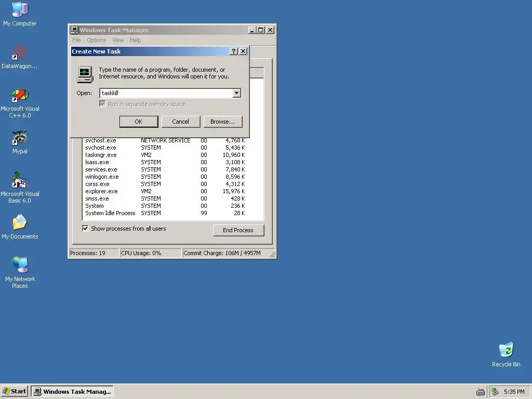The height and width of the screenshot is (399, 532).
Task: Click the Run computer icon in dialog
Action: [85, 75]
